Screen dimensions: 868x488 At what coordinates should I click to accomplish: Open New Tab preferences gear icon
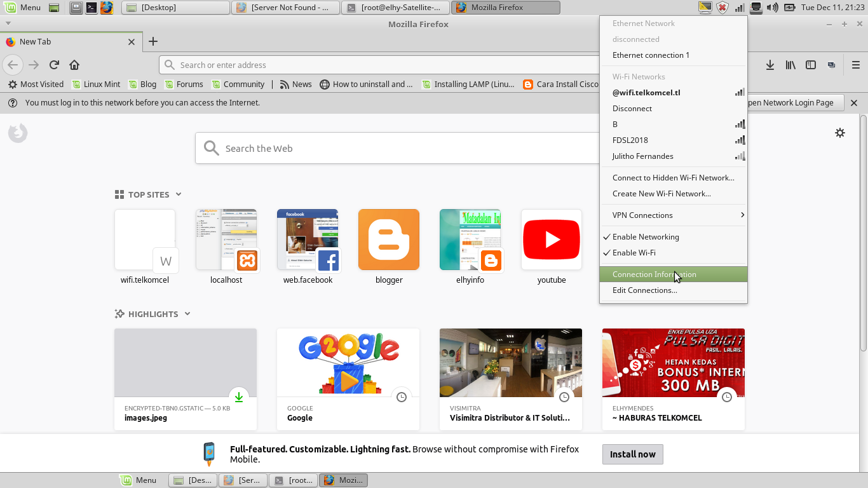click(840, 133)
